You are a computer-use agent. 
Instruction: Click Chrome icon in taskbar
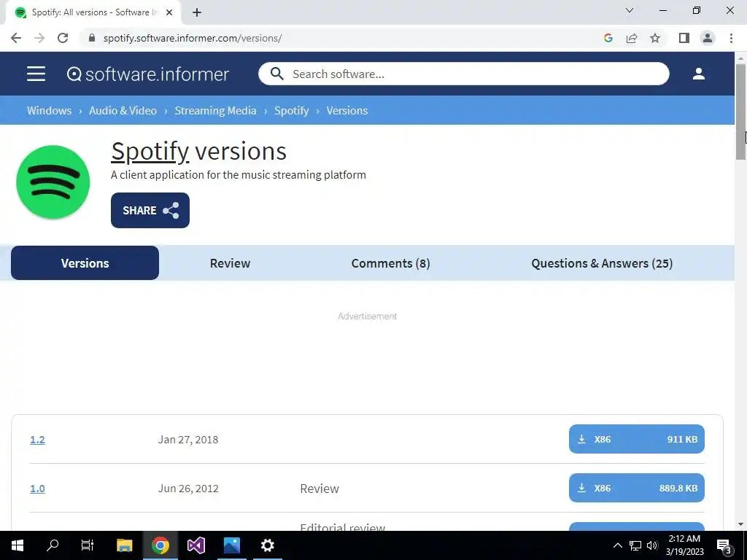[x=160, y=545]
